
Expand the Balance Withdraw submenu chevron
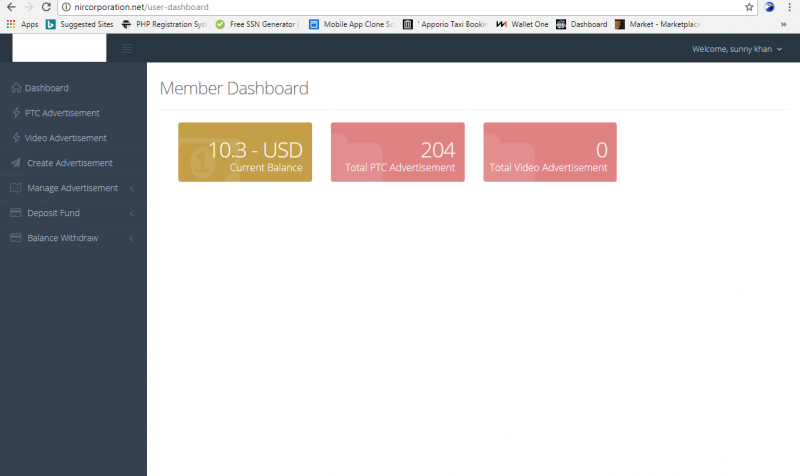coord(132,238)
